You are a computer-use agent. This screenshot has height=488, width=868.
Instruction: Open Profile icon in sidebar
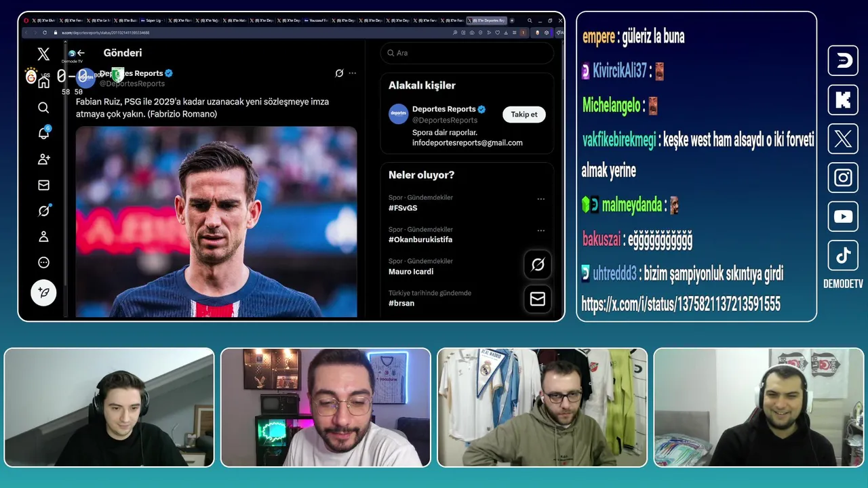click(43, 237)
